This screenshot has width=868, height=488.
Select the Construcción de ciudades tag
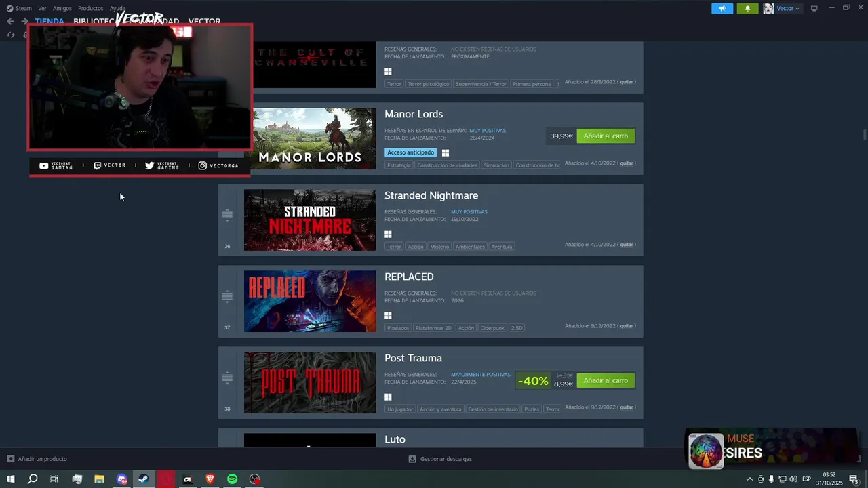tap(447, 165)
